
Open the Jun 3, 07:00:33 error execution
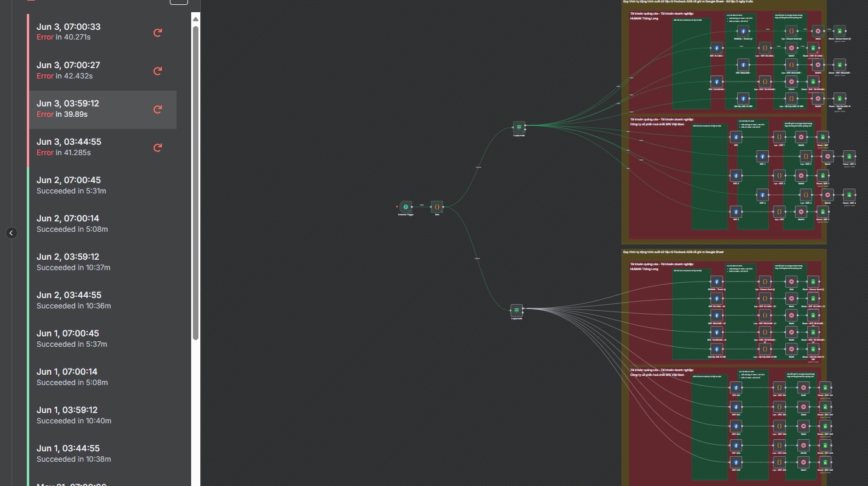(102, 32)
